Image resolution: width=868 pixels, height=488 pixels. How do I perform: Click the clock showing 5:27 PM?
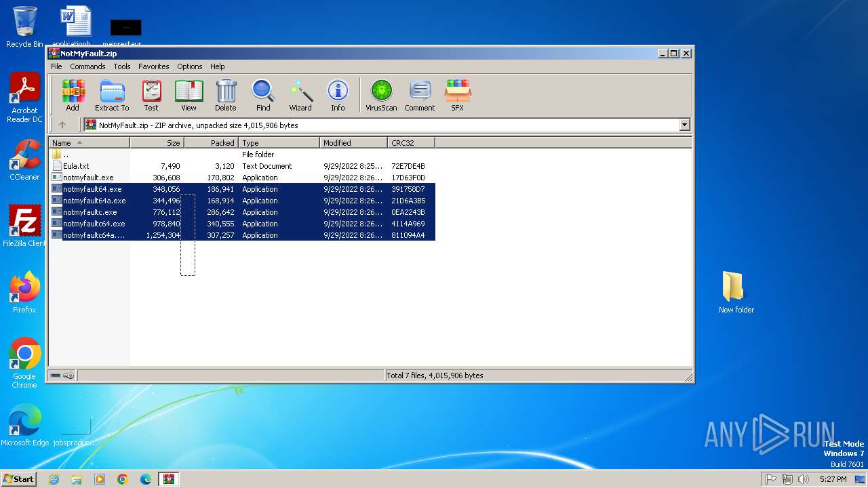833,479
